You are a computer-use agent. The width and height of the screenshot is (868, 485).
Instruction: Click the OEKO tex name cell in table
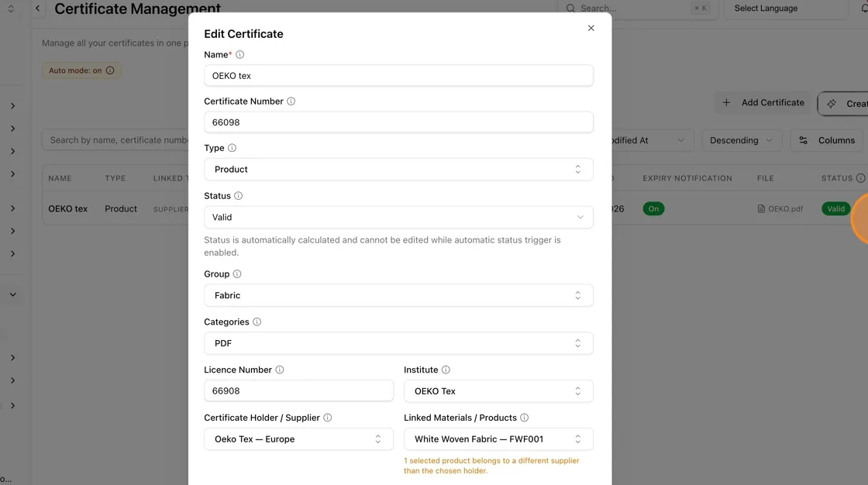(x=67, y=208)
